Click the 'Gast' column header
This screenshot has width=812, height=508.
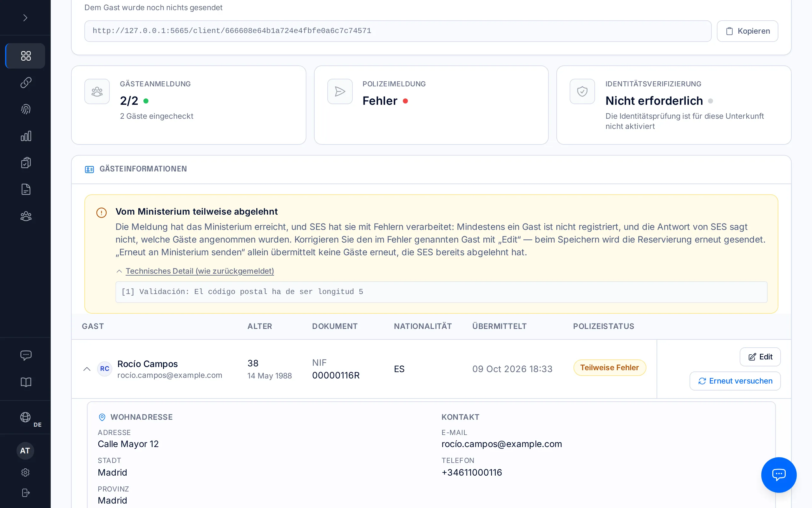point(93,326)
